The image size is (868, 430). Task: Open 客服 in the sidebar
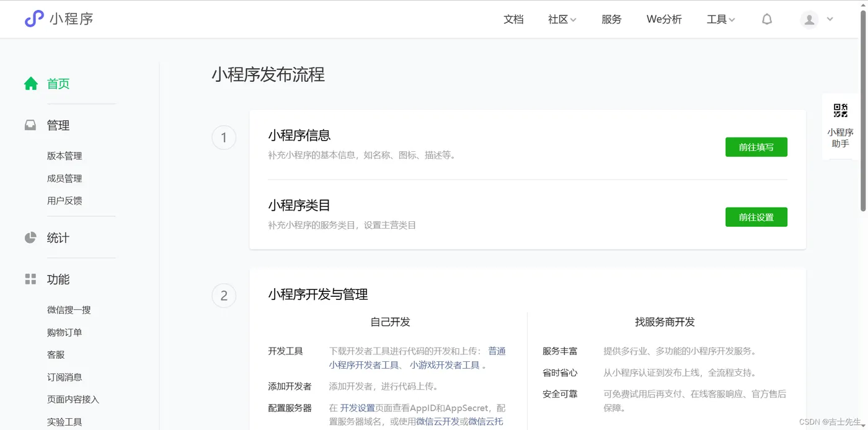[x=56, y=354]
